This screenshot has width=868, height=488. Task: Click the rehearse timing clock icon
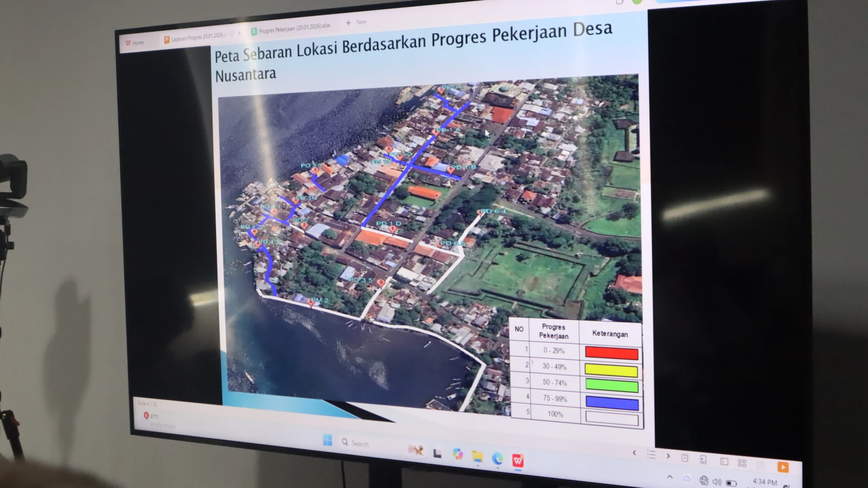pos(685,458)
